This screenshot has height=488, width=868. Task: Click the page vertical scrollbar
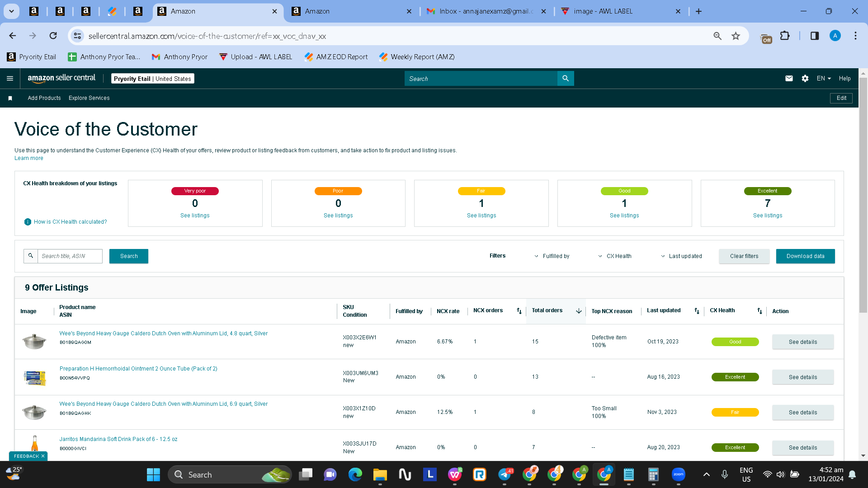[863, 194]
